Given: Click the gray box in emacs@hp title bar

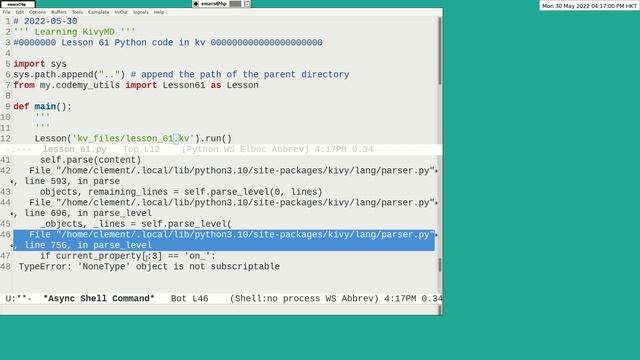Looking at the screenshot, I should click(x=235, y=4).
